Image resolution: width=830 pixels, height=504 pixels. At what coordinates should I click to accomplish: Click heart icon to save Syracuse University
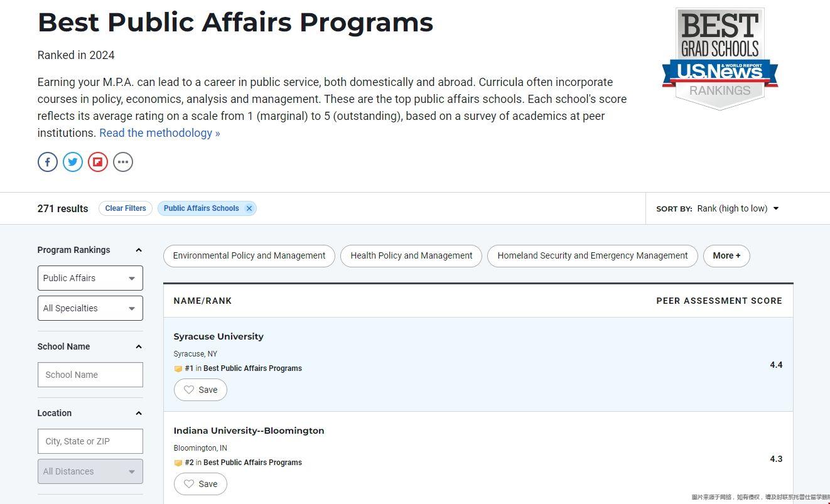(189, 390)
